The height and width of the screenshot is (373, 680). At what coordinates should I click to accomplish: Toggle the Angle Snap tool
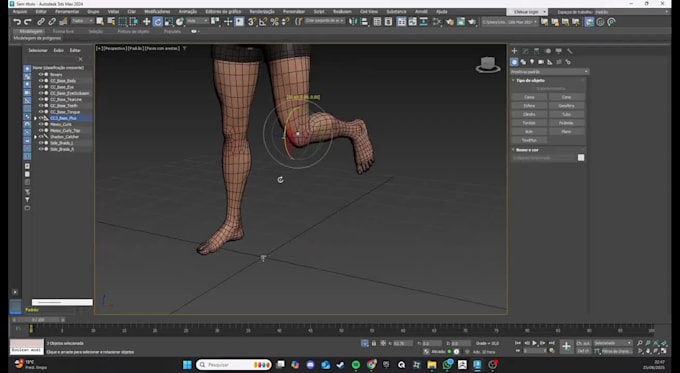pyautogui.click(x=263, y=21)
